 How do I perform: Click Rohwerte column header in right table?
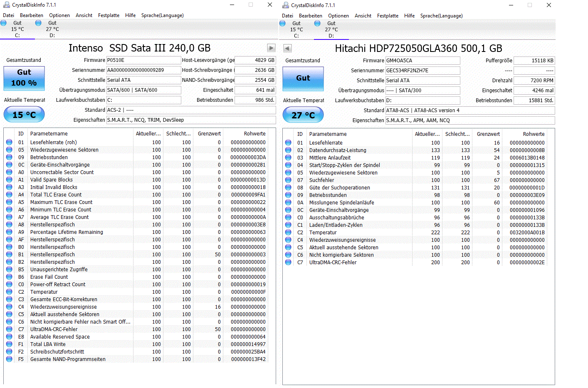[x=525, y=134]
